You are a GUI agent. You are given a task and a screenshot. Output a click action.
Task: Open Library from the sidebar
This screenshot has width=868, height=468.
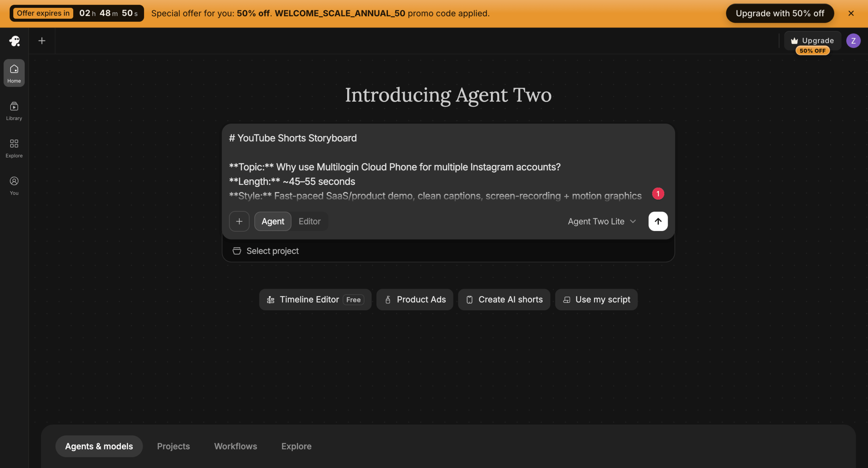(14, 111)
